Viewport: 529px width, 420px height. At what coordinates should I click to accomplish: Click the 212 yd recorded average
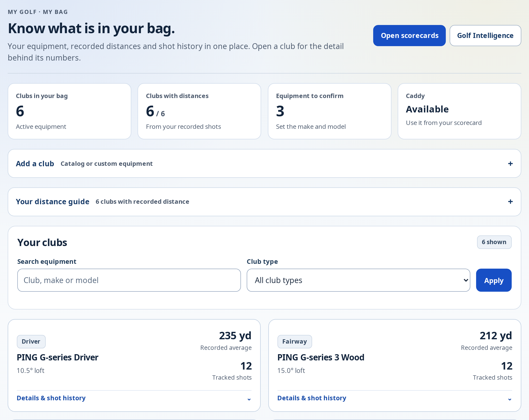pos(496,336)
